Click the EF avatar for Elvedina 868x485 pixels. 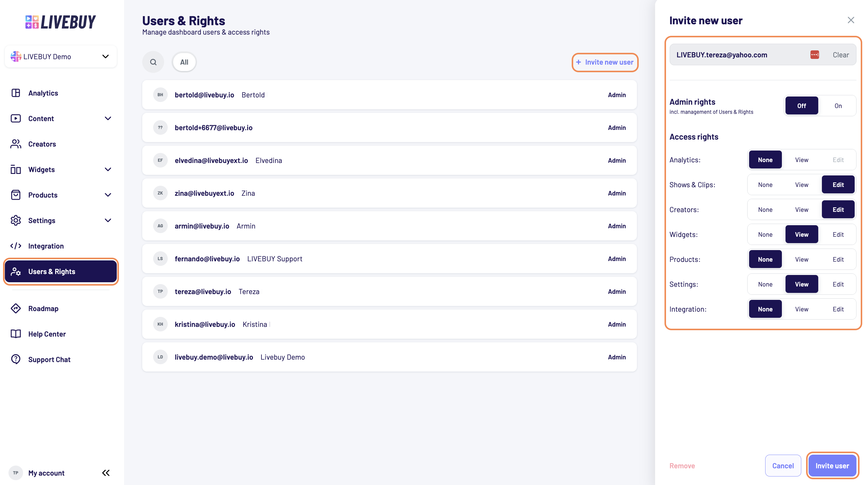(x=160, y=160)
